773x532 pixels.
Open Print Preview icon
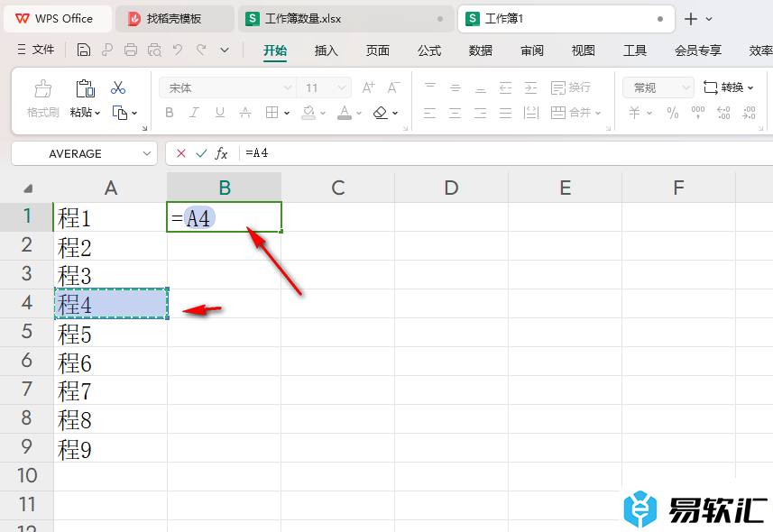point(154,50)
